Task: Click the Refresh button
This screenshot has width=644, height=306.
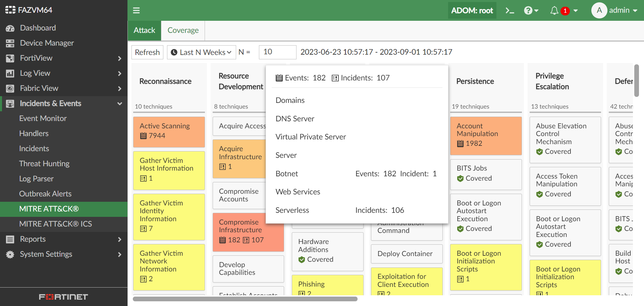Action: [x=147, y=52]
